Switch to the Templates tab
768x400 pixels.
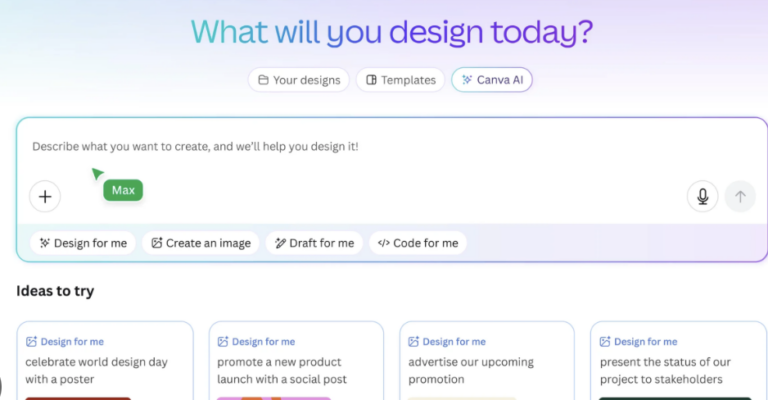[x=400, y=80]
